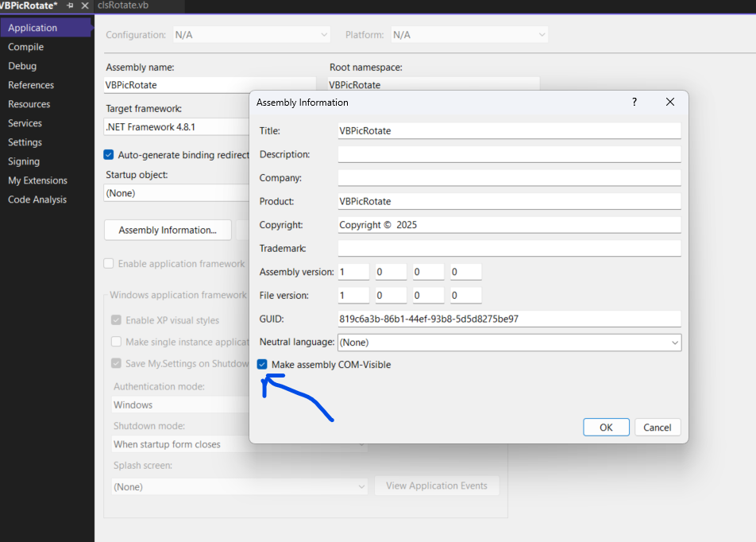This screenshot has height=542, width=756.
Task: Open the Debug properties page
Action: 22,66
